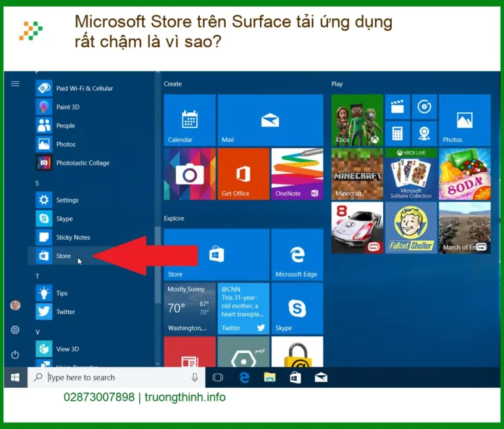Open the Movies & TV small tile
The height and width of the screenshot is (429, 504).
(x=397, y=106)
